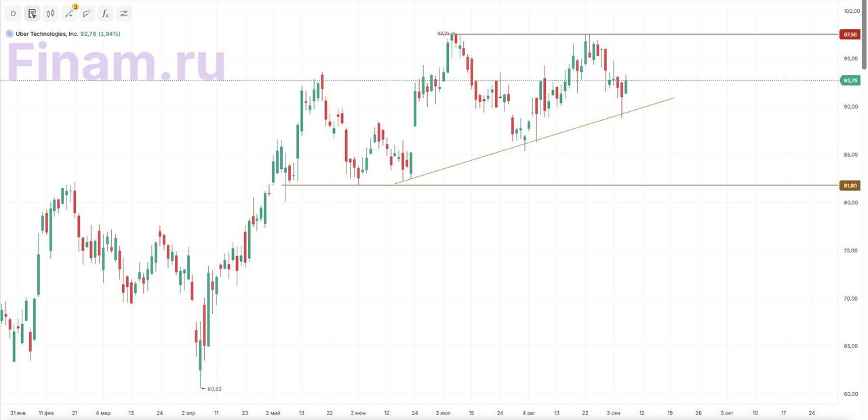
Task: Click the 60,63 low price marker
Action: pos(214,389)
